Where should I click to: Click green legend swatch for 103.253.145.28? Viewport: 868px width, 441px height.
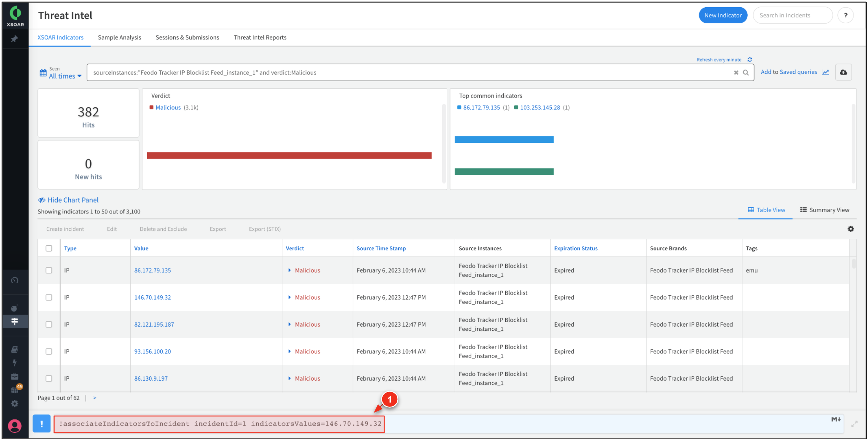coord(516,108)
